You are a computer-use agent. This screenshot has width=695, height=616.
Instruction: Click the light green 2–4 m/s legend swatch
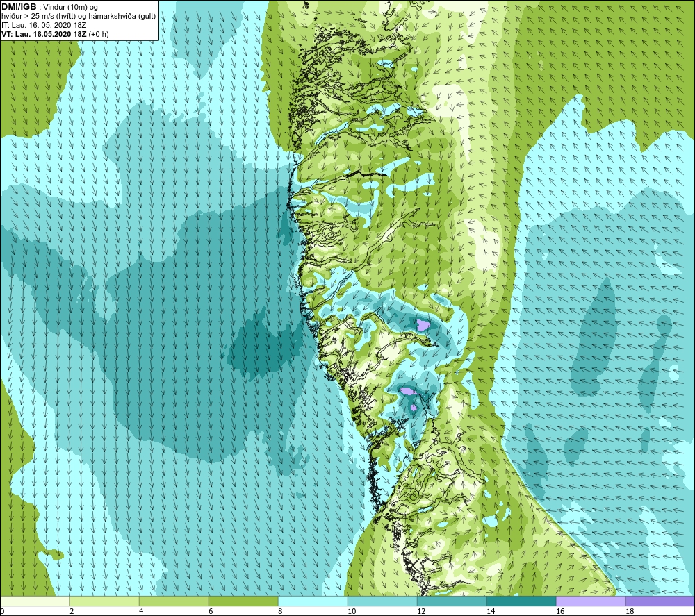click(x=105, y=601)
